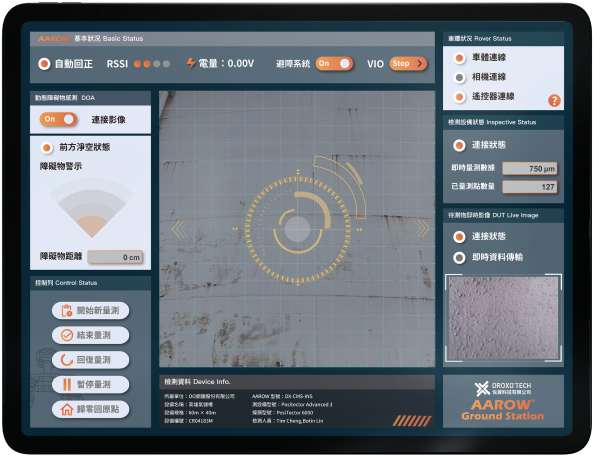This screenshot has height=456, width=593.
Task: Click the pause bars icon on 暫停量測
Action: tap(67, 385)
